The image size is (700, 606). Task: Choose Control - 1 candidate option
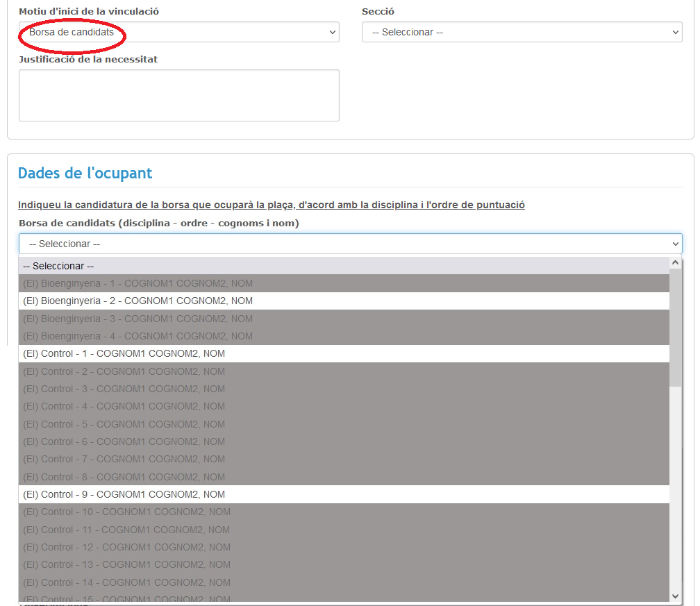(x=343, y=353)
